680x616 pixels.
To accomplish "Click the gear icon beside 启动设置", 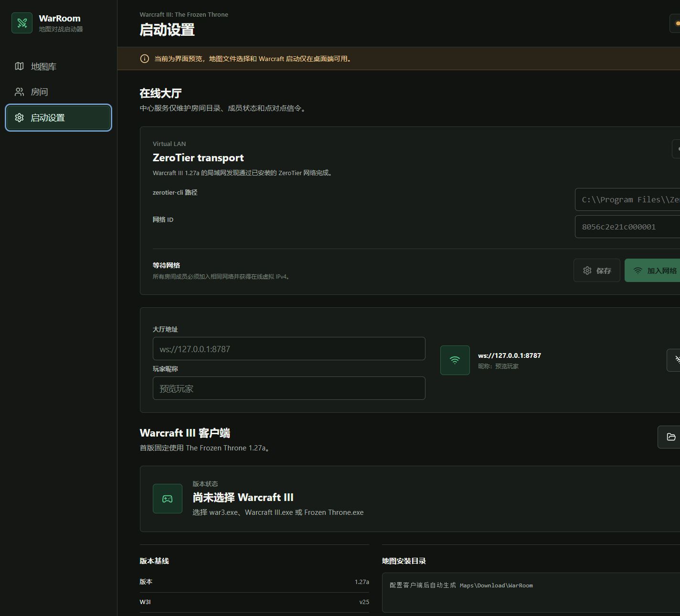I will [19, 117].
